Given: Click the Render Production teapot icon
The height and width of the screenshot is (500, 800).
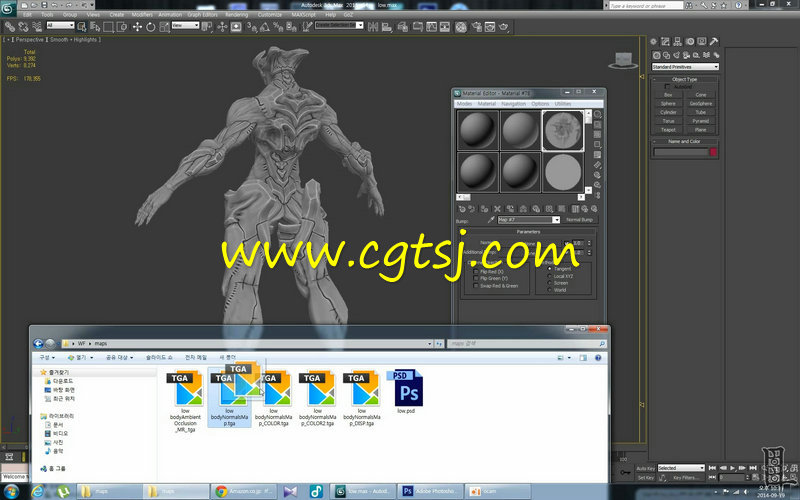Looking at the screenshot, I should coord(504,27).
